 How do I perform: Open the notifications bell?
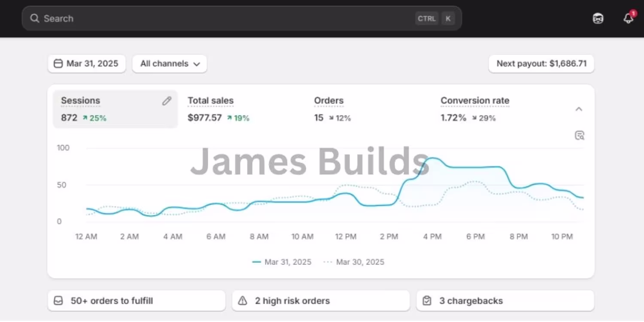pos(629,18)
